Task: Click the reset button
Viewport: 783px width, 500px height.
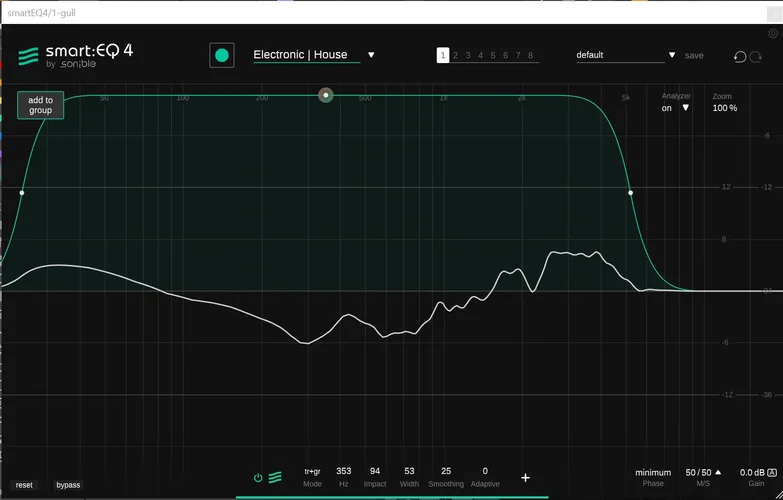Action: [24, 485]
